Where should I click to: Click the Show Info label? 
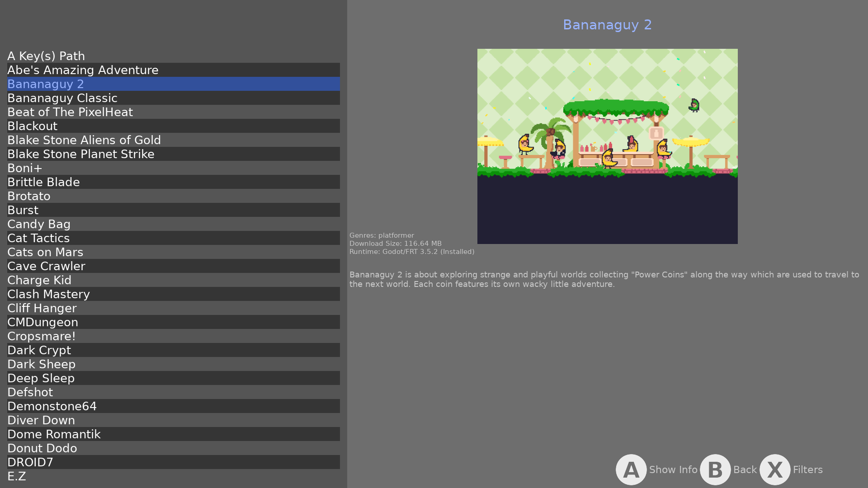pos(673,470)
